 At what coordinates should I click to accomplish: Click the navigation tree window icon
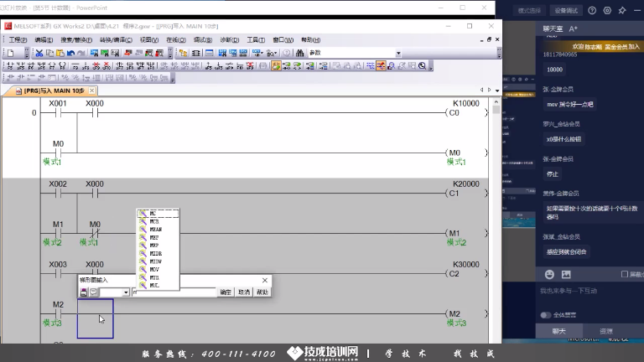click(x=183, y=53)
